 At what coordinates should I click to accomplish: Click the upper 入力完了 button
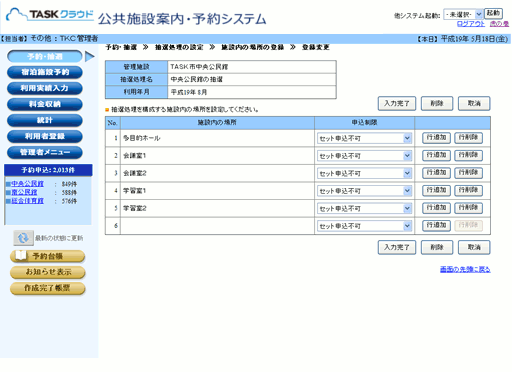click(x=397, y=103)
